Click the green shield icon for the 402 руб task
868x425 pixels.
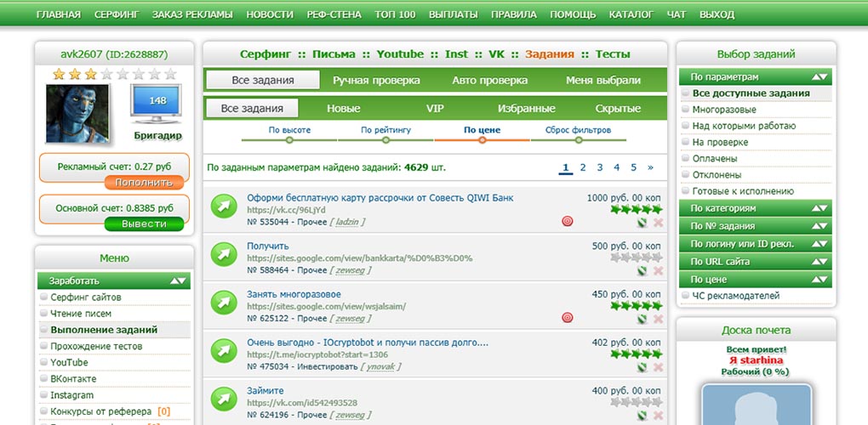point(642,367)
